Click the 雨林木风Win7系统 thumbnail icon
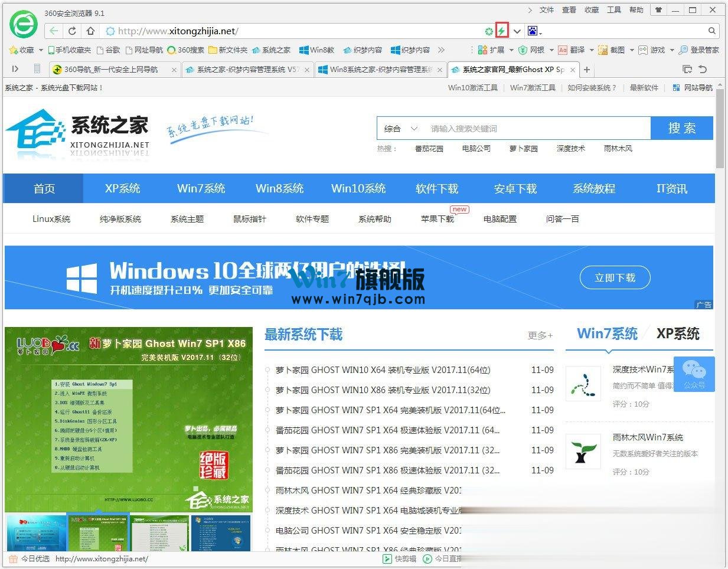 [583, 452]
